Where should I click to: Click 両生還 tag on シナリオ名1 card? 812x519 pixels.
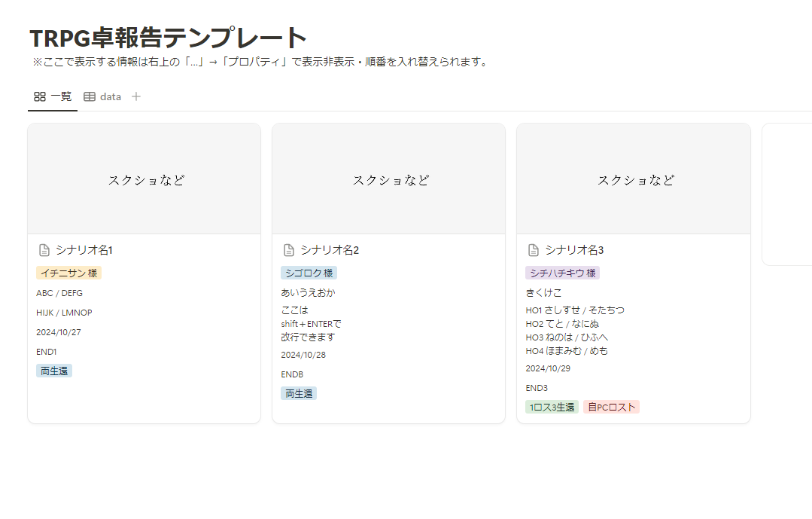pos(54,371)
